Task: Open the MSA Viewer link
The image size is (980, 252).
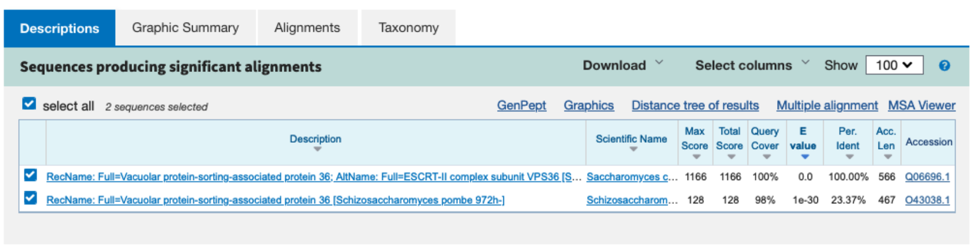Action: pyautogui.click(x=922, y=105)
